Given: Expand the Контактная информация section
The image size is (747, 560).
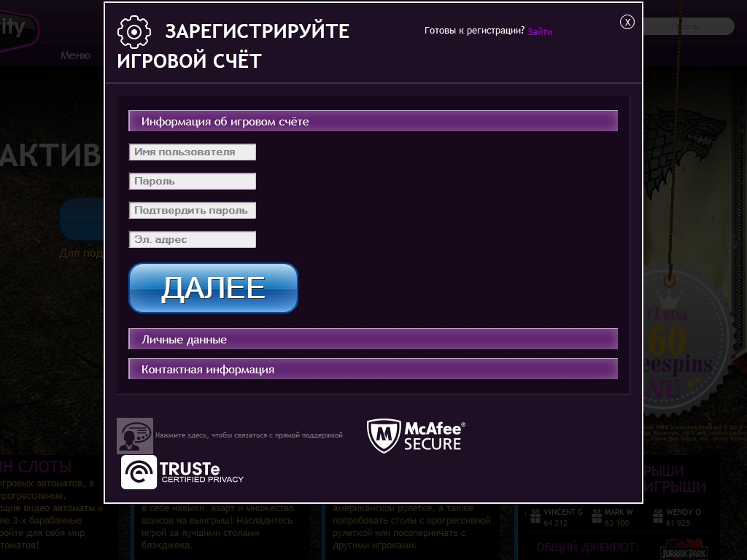Looking at the screenshot, I should click(x=373, y=369).
